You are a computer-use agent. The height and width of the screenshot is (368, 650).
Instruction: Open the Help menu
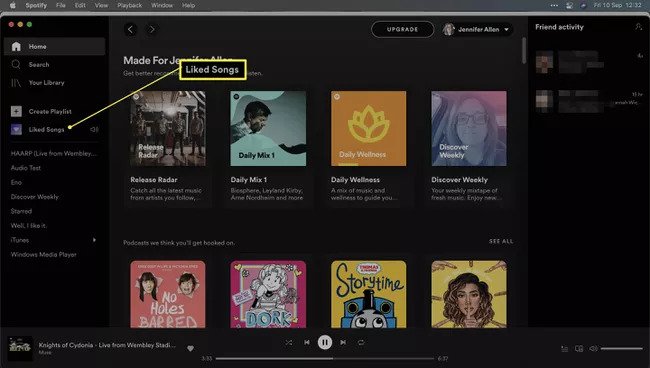click(188, 5)
